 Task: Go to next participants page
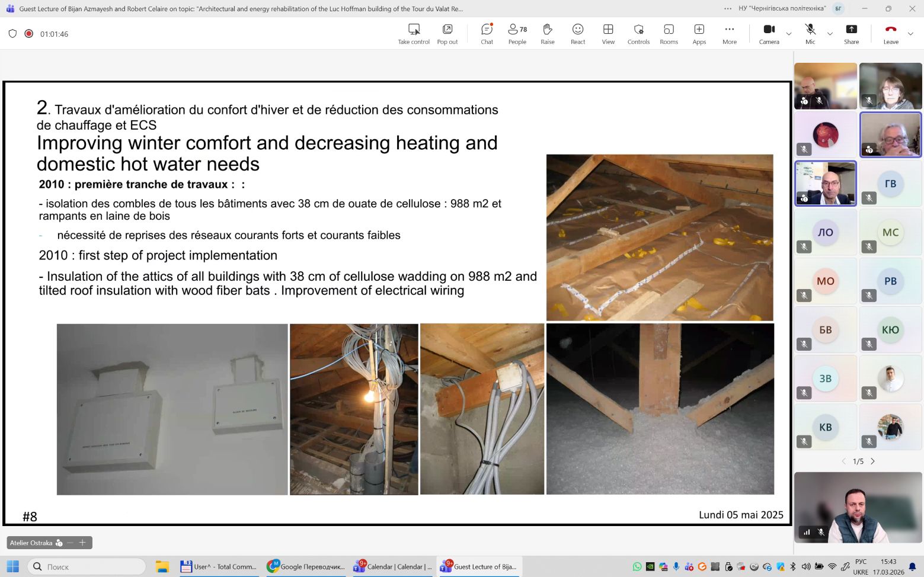(872, 461)
